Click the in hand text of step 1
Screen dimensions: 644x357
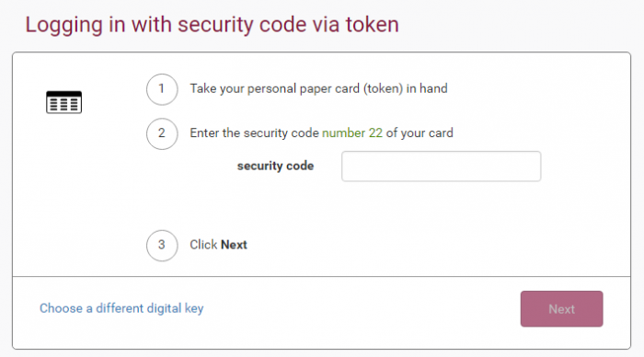tap(427, 88)
